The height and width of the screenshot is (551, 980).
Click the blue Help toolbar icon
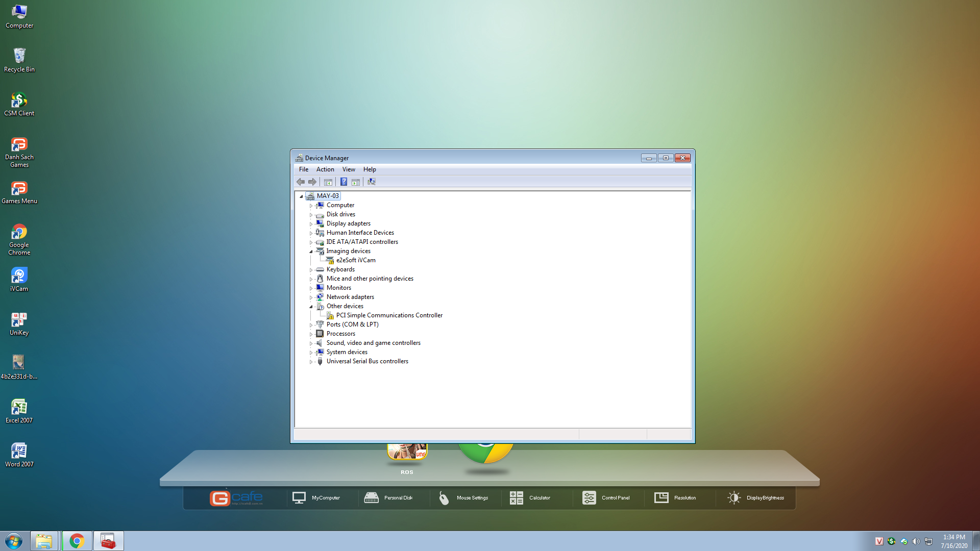[344, 182]
